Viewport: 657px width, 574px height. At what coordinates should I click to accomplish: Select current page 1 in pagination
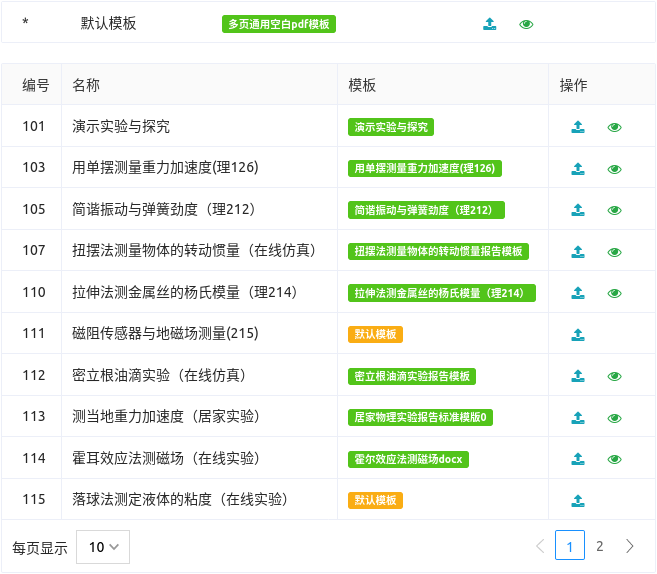point(569,546)
